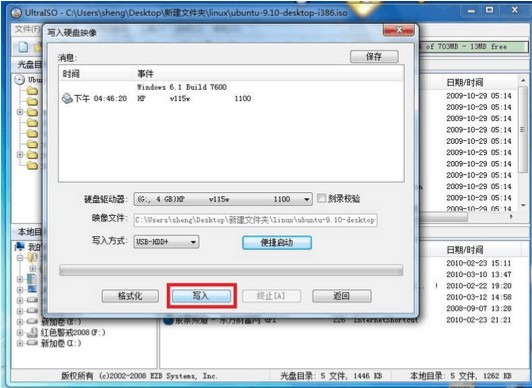532x388 pixels.
Task: Click the disk icon beside 下午 04:46:20
Action: [x=68, y=98]
